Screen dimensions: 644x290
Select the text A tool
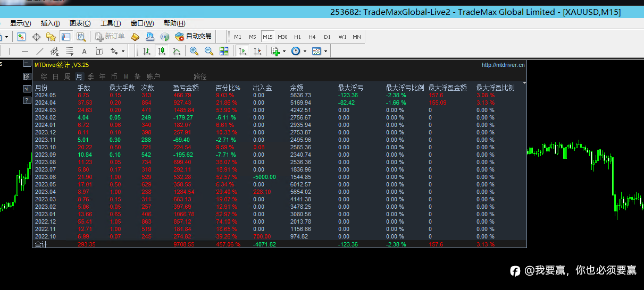(84, 52)
